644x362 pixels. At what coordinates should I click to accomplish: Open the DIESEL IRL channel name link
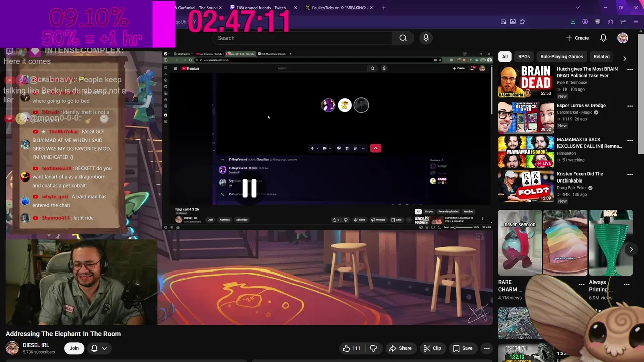click(36, 345)
